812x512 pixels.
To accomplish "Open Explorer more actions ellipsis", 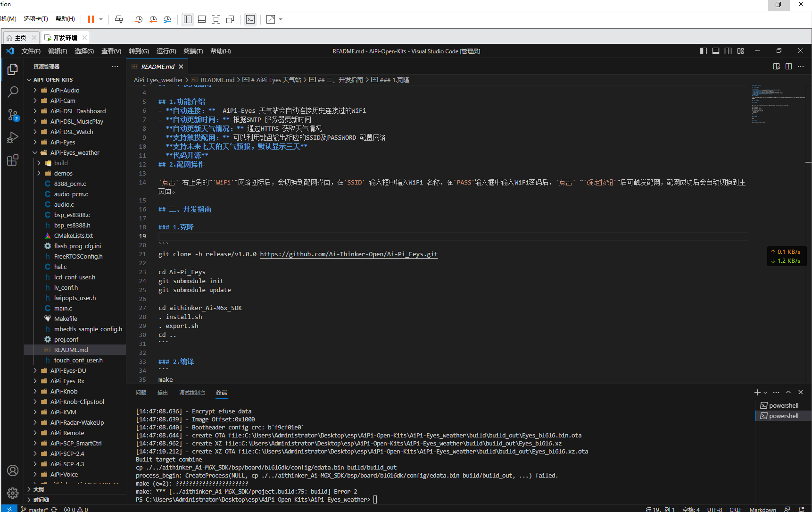I will point(115,67).
